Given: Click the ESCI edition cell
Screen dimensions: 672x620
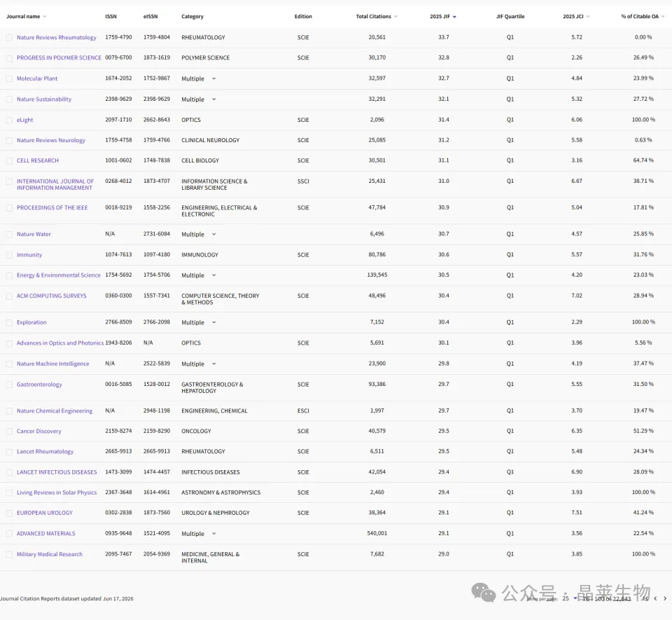Looking at the screenshot, I should tap(303, 411).
